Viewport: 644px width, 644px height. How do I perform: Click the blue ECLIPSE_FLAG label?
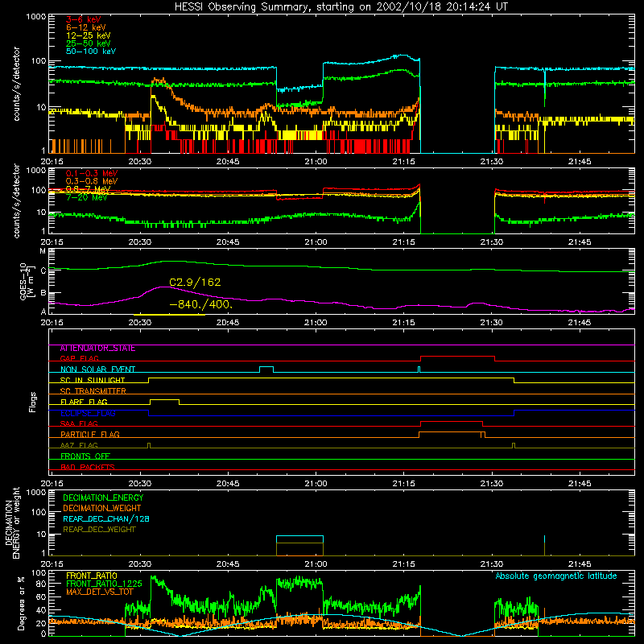[88, 413]
